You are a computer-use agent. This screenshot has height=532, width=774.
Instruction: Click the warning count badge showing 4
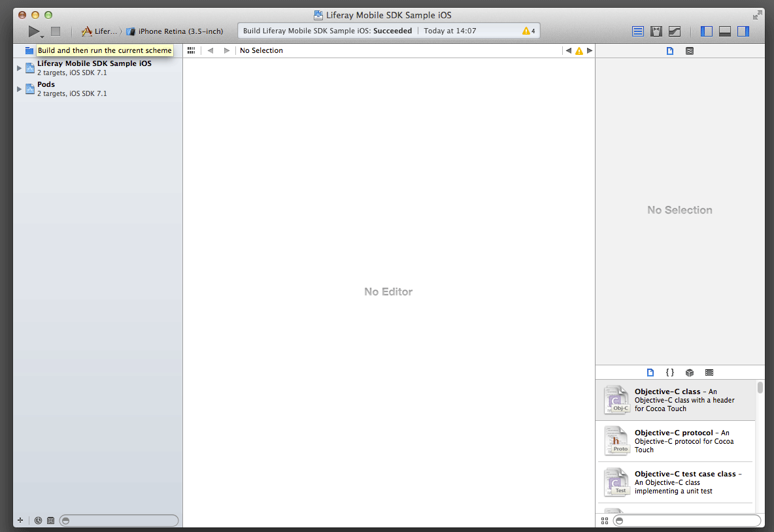coord(529,31)
